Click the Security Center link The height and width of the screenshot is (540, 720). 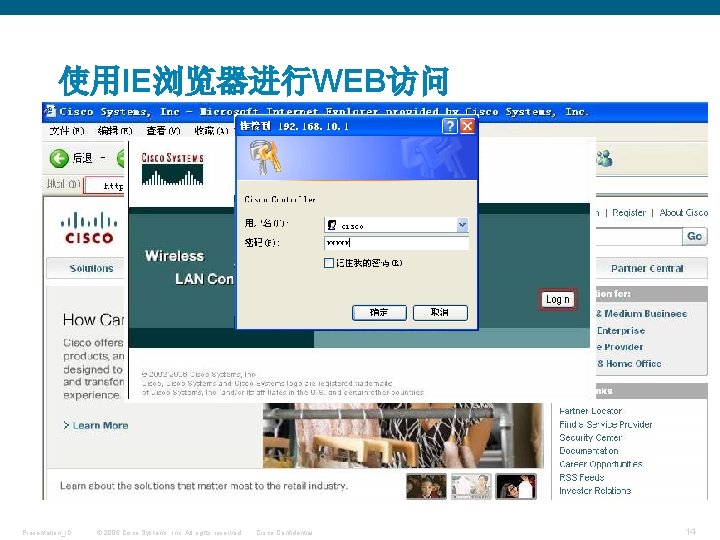click(591, 438)
